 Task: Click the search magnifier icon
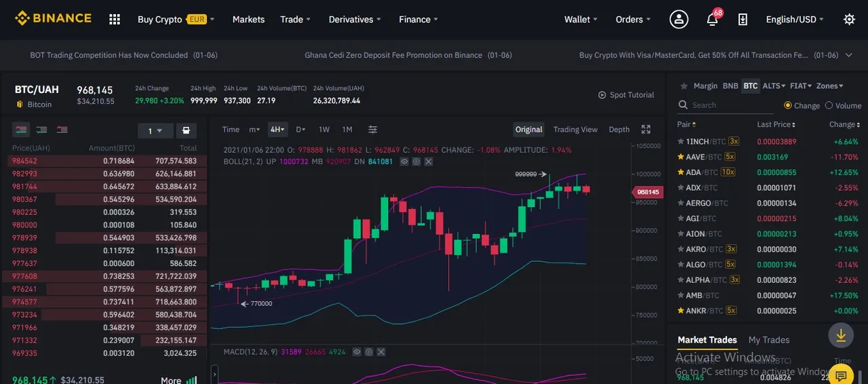683,105
